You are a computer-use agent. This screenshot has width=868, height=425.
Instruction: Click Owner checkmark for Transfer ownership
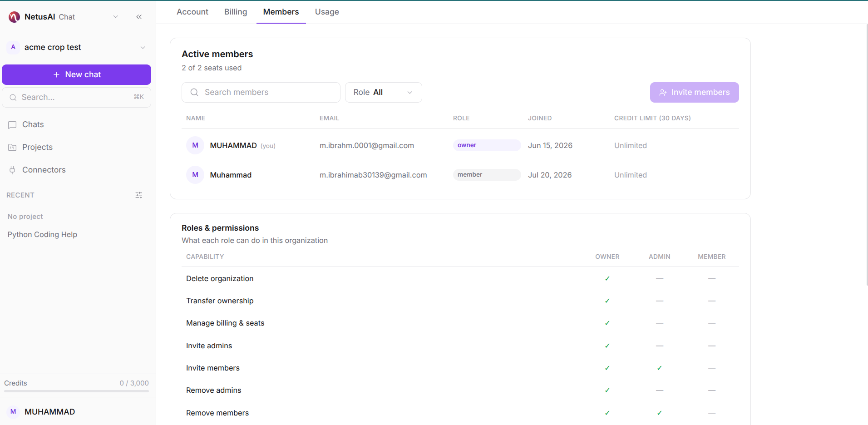point(607,301)
